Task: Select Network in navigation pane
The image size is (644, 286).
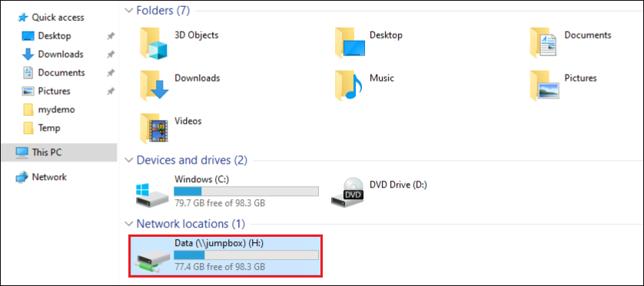Action: (x=49, y=178)
